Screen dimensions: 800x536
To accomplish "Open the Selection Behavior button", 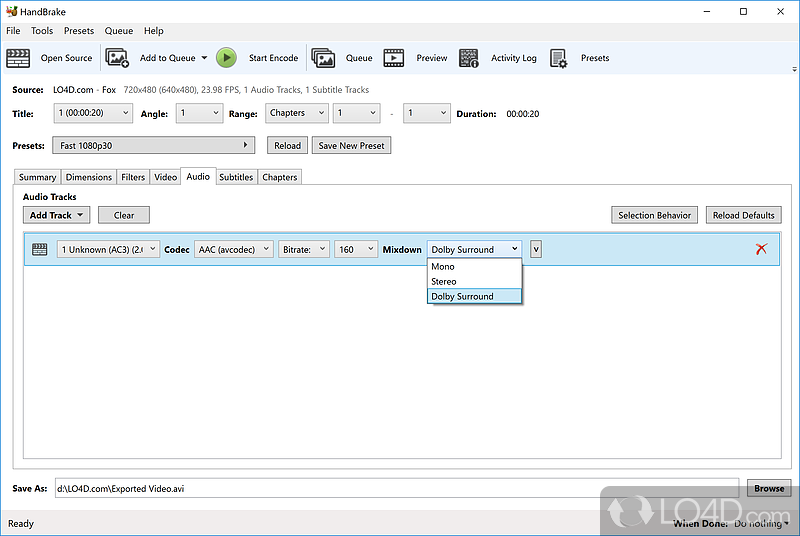I will coord(655,215).
